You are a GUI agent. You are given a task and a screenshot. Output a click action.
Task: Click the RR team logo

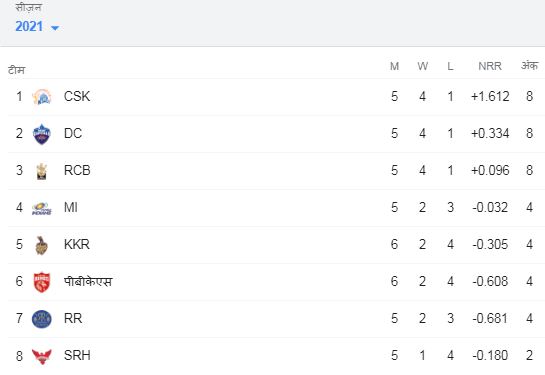(42, 319)
